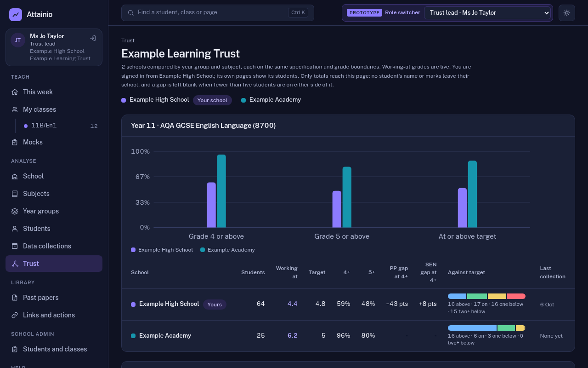Click the clipboard icon next to Mocks
The image size is (588, 368).
pyautogui.click(x=15, y=142)
